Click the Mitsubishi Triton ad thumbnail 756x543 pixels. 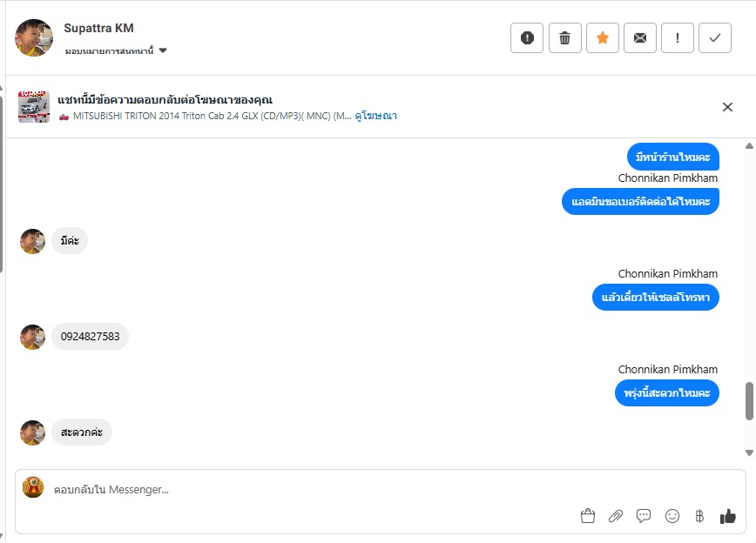tap(34, 107)
